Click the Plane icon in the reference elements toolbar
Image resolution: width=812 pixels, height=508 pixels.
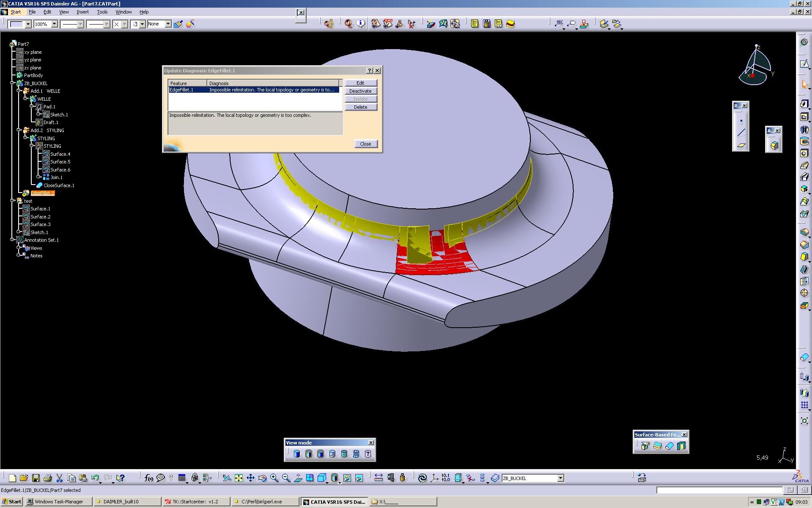tap(741, 145)
